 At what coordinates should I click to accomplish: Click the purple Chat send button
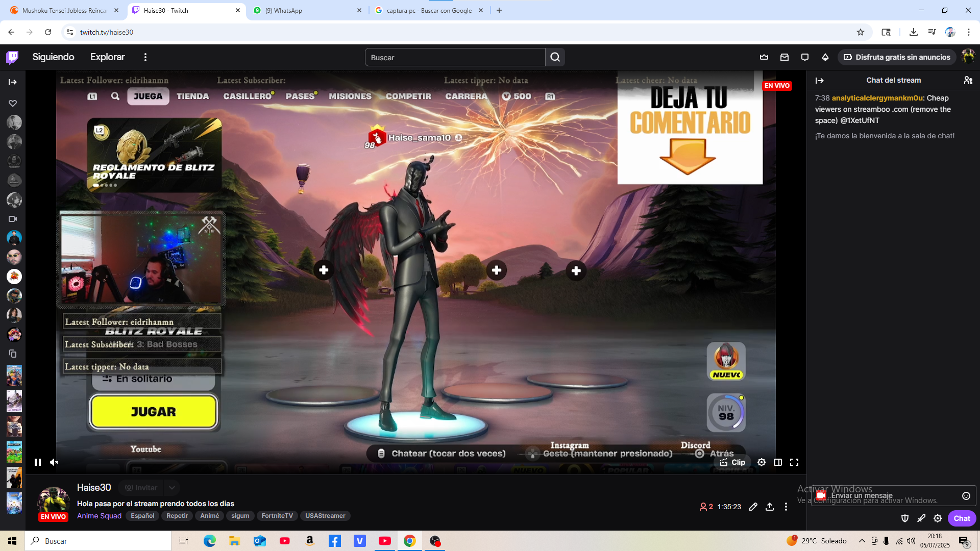[962, 518]
